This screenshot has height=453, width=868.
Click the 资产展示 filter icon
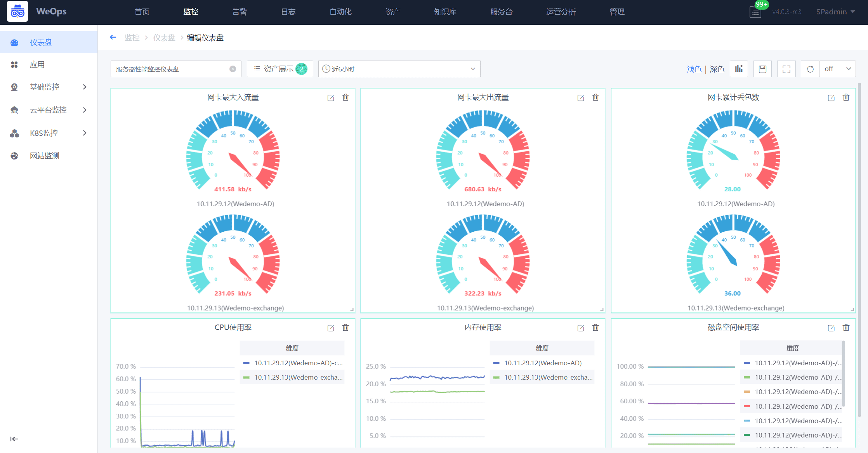click(255, 69)
